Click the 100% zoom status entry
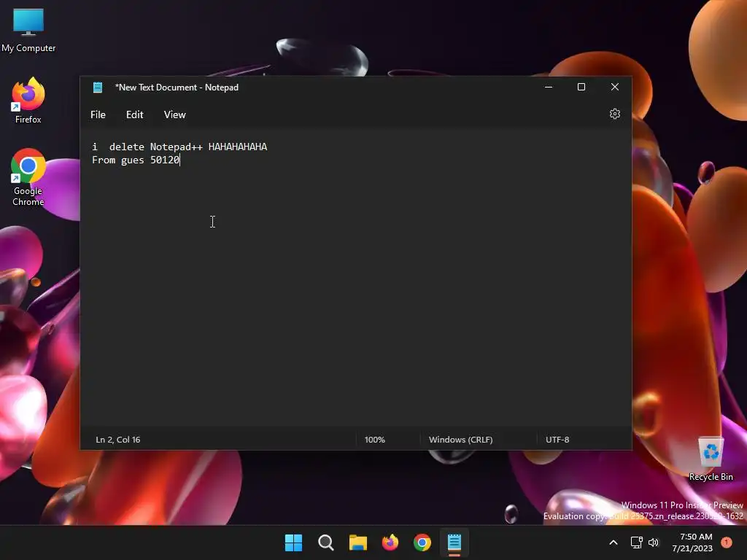This screenshot has width=747, height=560. [x=374, y=440]
